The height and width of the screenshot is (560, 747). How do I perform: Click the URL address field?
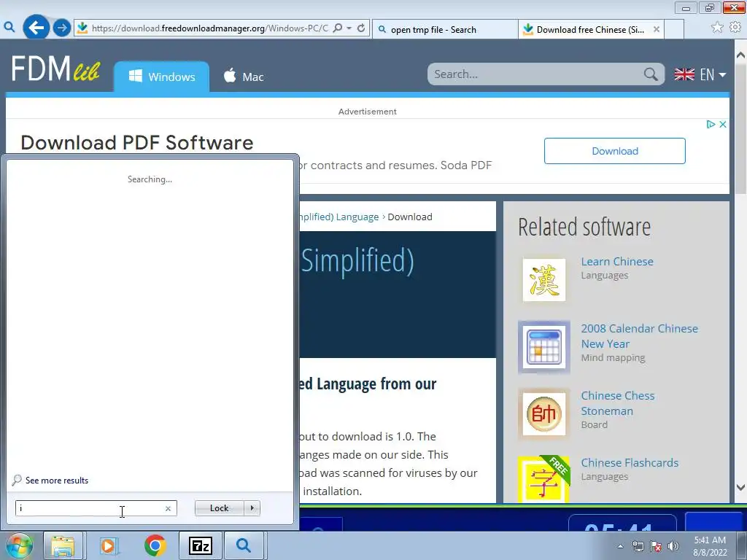click(209, 28)
